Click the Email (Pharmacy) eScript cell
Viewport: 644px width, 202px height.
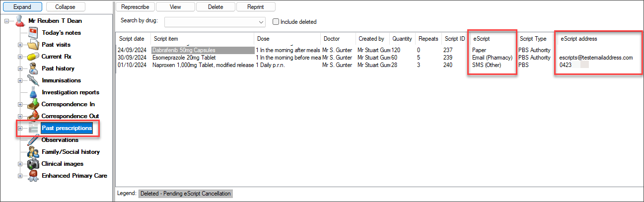pos(492,58)
